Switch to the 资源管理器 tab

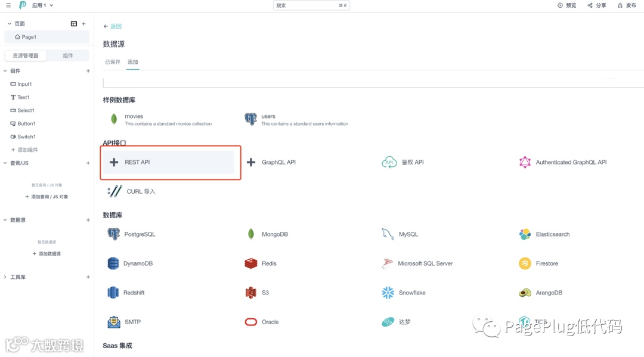[26, 55]
